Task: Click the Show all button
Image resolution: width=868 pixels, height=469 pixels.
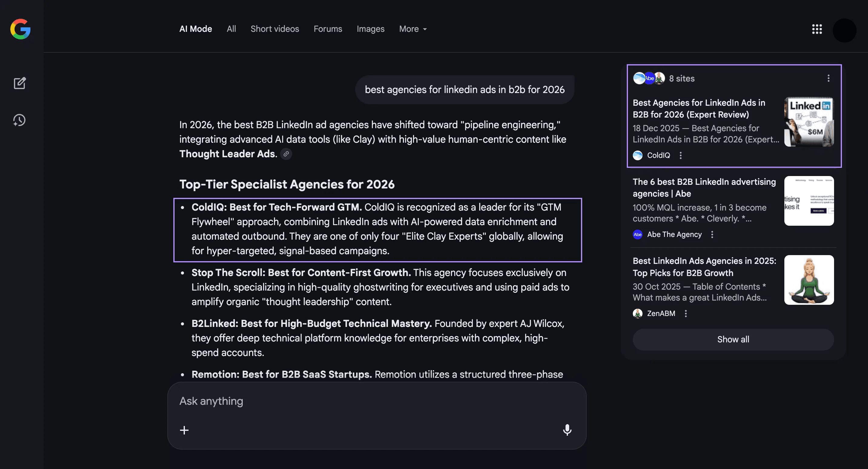Action: point(733,339)
